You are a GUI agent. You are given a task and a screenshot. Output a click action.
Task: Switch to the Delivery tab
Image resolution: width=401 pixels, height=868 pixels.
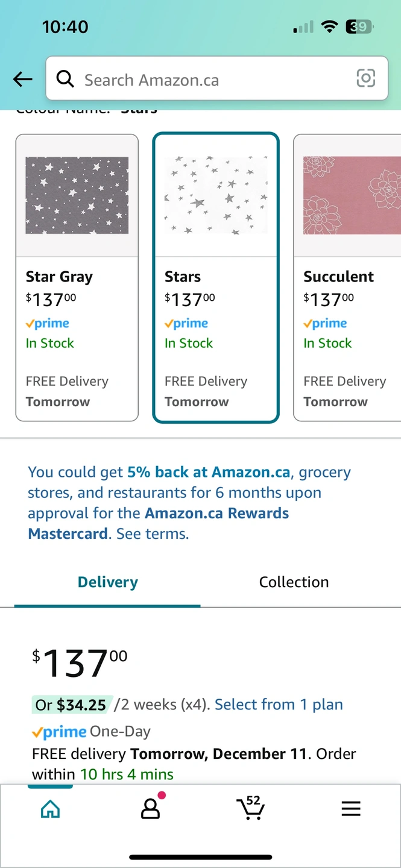pyautogui.click(x=108, y=582)
